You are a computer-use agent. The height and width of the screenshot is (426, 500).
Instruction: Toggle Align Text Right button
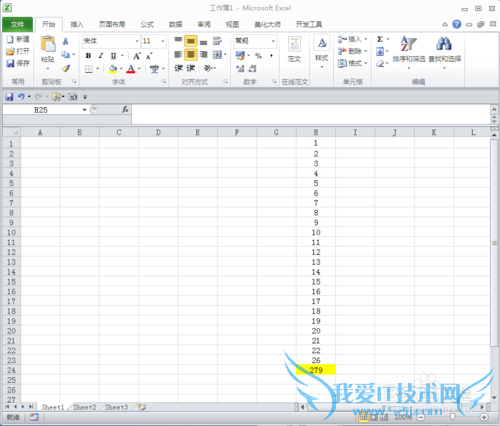[203, 54]
